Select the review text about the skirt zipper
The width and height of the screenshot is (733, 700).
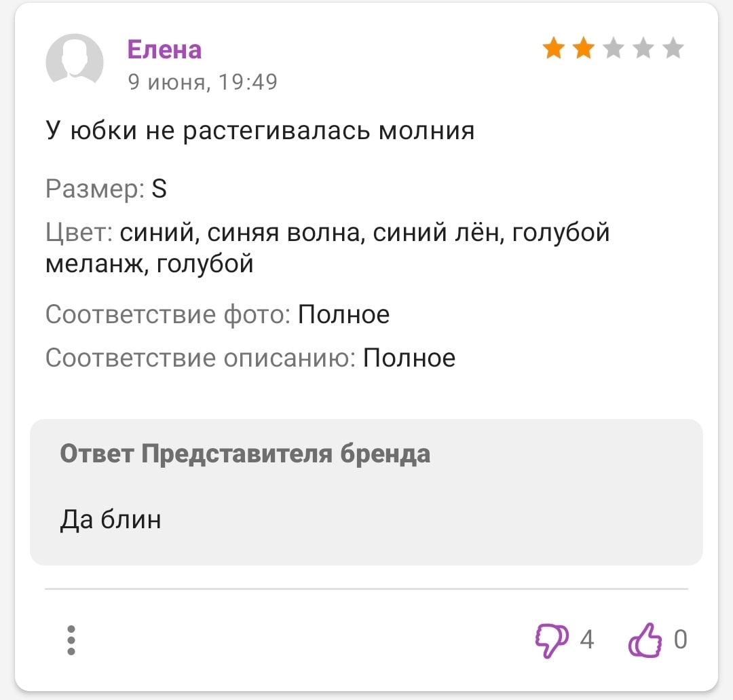pyautogui.click(x=260, y=129)
